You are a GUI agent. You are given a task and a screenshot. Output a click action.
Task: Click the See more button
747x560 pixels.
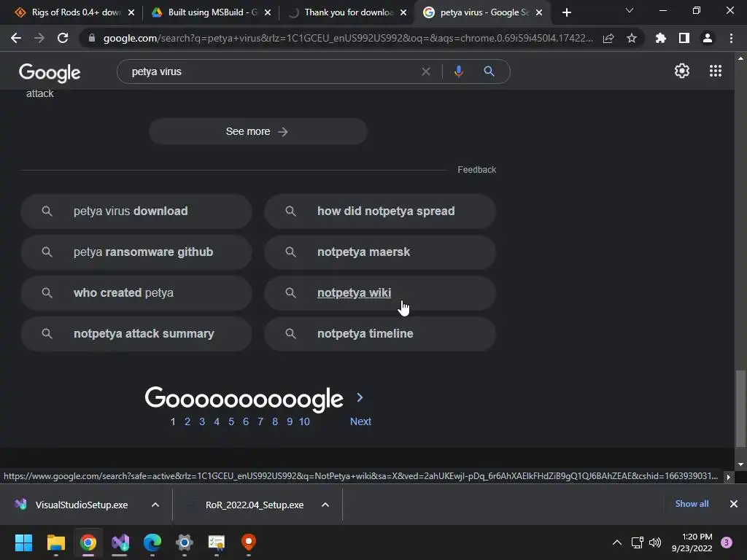(x=258, y=131)
